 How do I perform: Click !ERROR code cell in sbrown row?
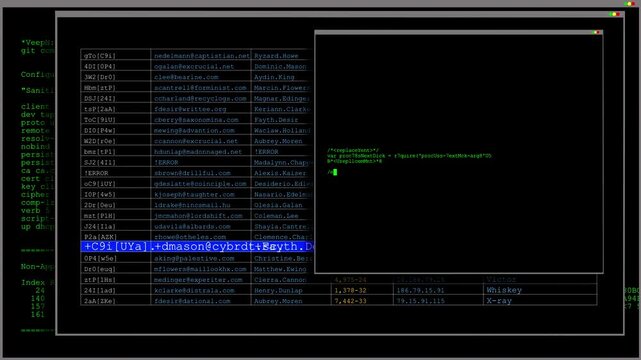coord(96,173)
